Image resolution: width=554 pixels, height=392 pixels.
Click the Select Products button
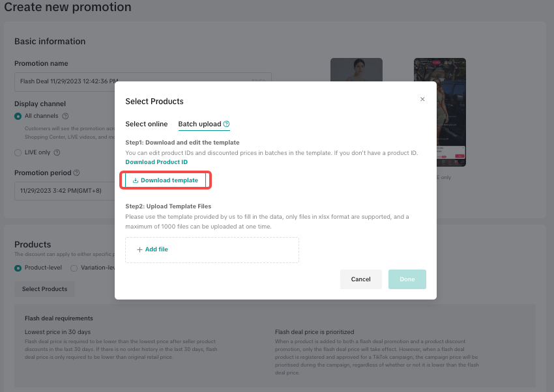click(44, 289)
